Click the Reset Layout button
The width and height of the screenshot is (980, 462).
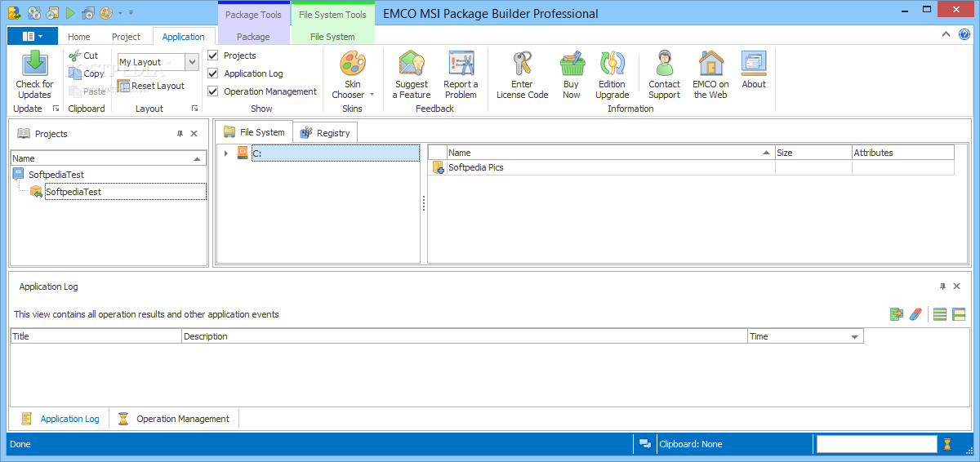click(151, 86)
